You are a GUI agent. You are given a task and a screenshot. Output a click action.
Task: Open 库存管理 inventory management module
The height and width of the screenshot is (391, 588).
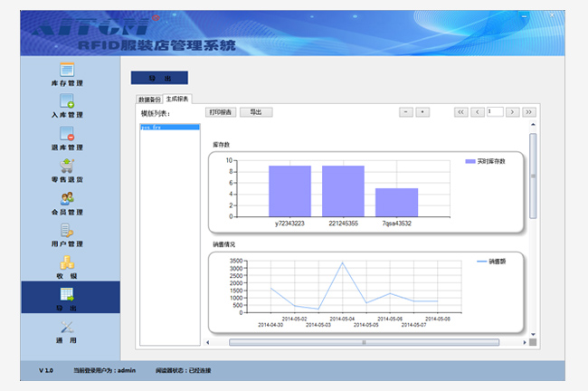pyautogui.click(x=66, y=74)
